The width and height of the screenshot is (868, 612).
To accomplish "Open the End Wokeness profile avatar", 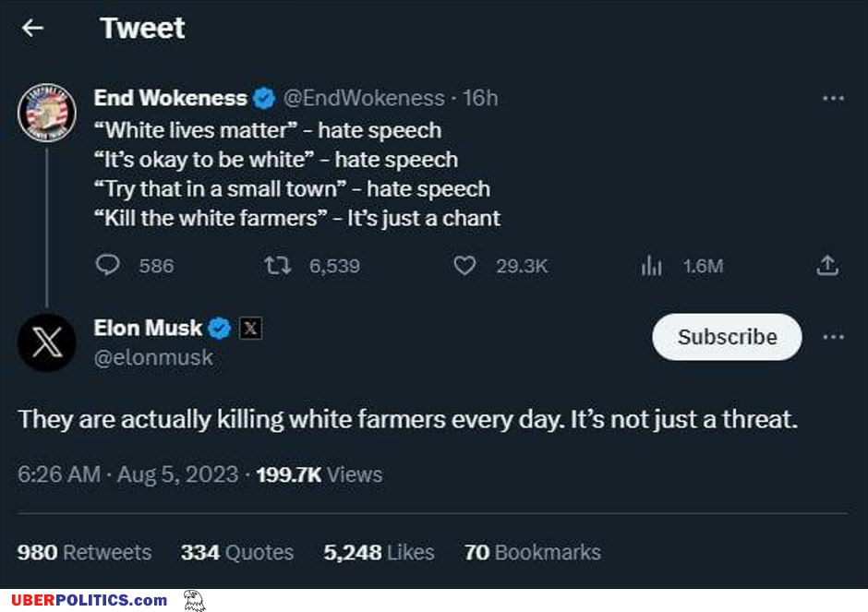I will tap(47, 113).
